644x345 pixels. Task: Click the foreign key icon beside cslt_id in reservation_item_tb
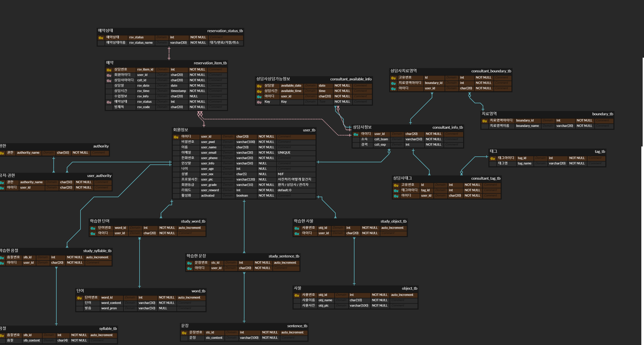tap(109, 80)
